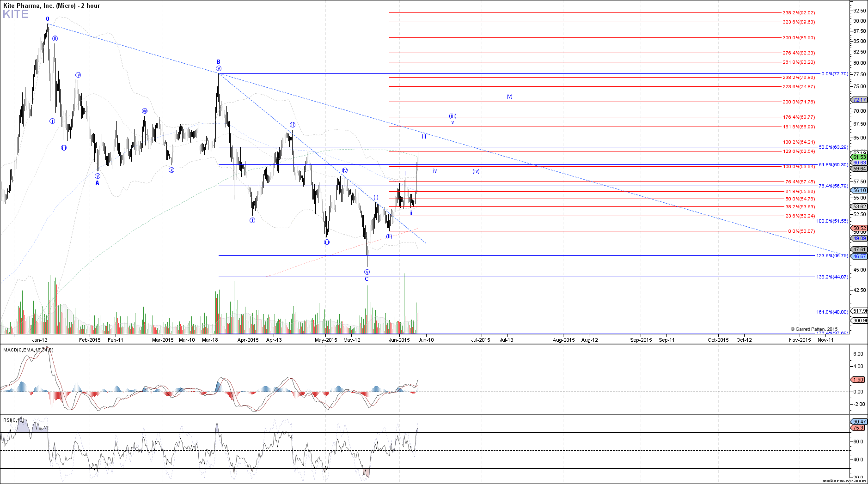Select wave label 'C' at the May low
Screen dimensions: 868x484
tap(367, 279)
